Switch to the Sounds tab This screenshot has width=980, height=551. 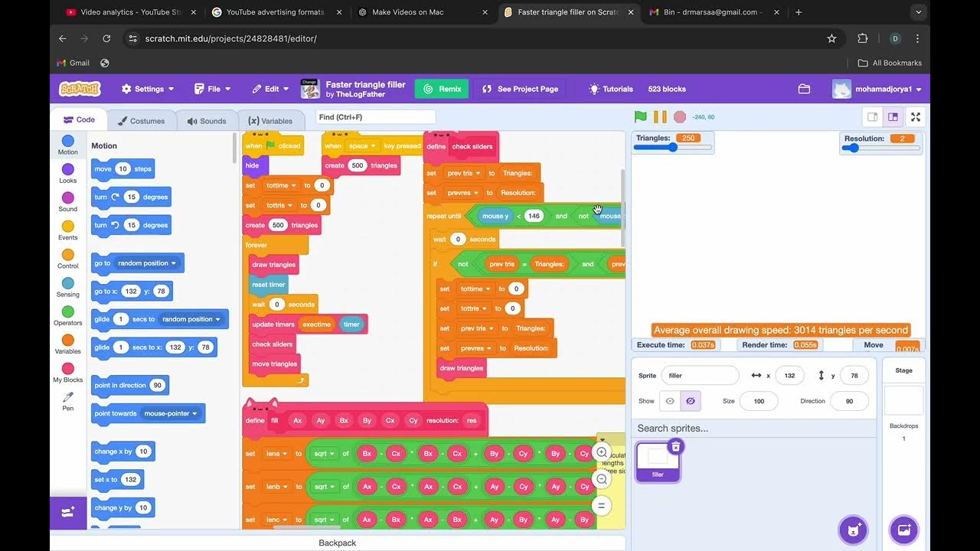point(206,120)
